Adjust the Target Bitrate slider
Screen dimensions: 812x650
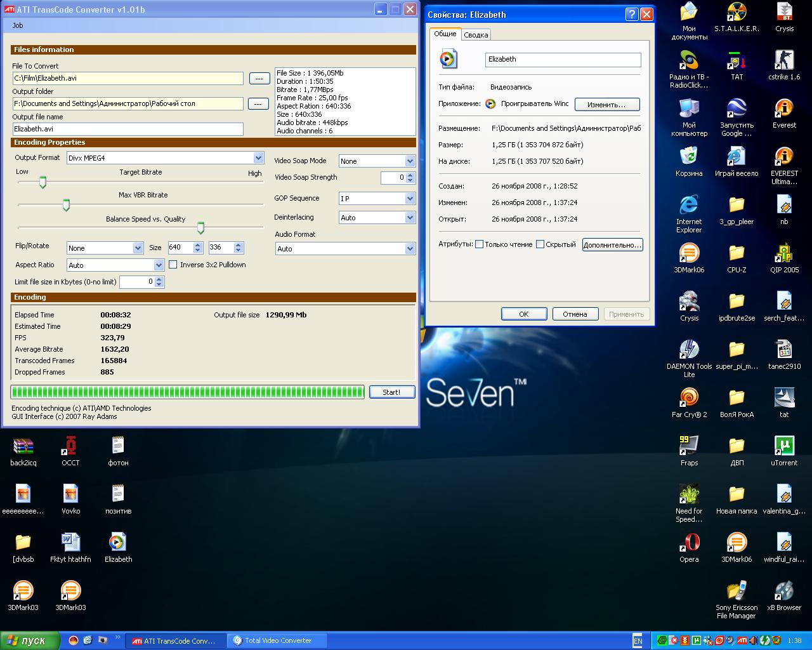(43, 183)
